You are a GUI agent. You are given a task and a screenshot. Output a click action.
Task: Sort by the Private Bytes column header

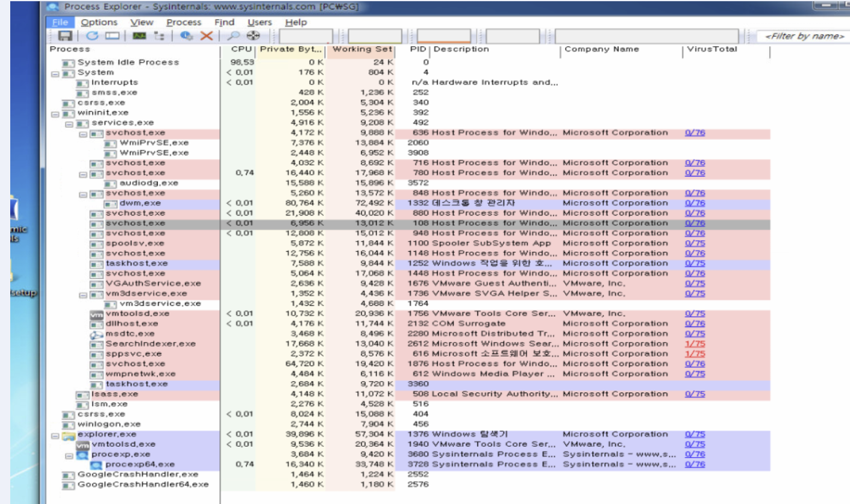tap(291, 49)
